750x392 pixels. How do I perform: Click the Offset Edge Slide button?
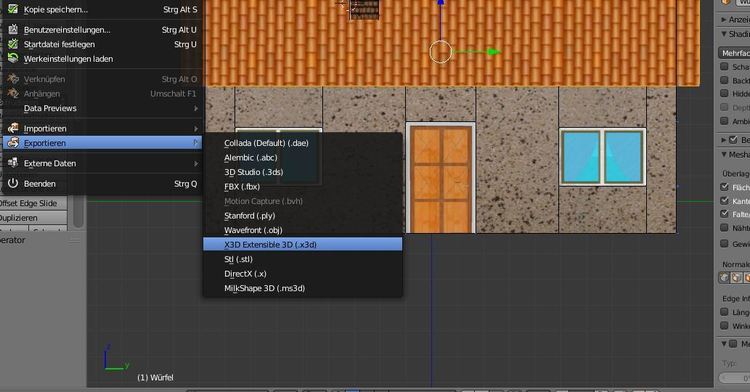[33, 203]
